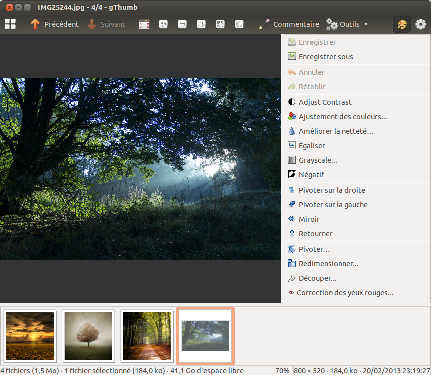The image size is (431, 375).
Task: Go to previous image with Précédent
Action: coord(54,24)
